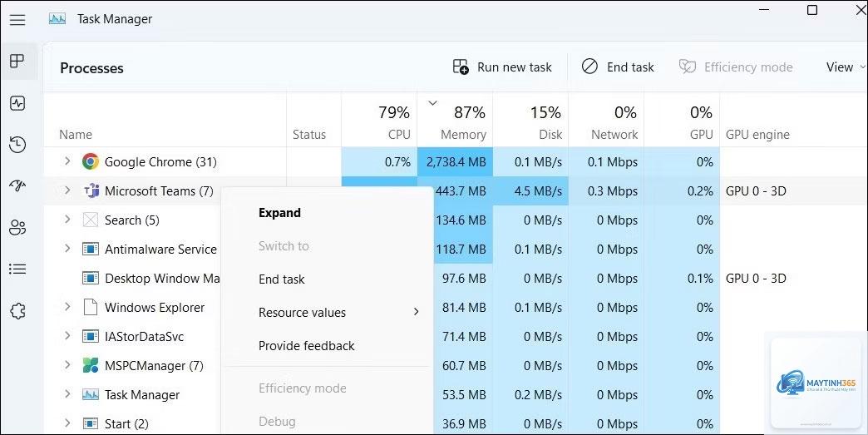Choose Provide feedback in context menu
The height and width of the screenshot is (435, 868).
pyautogui.click(x=327, y=346)
